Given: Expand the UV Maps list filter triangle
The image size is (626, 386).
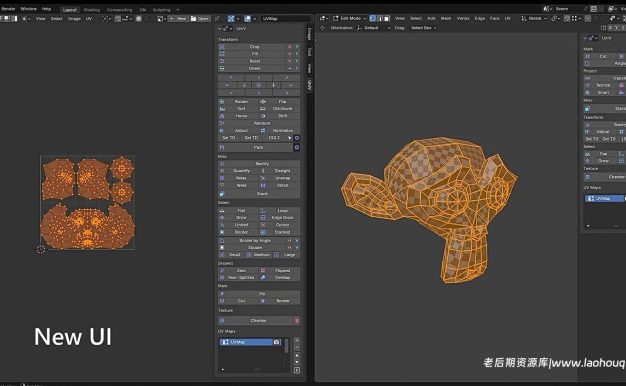Looking at the screenshot, I should (222, 369).
